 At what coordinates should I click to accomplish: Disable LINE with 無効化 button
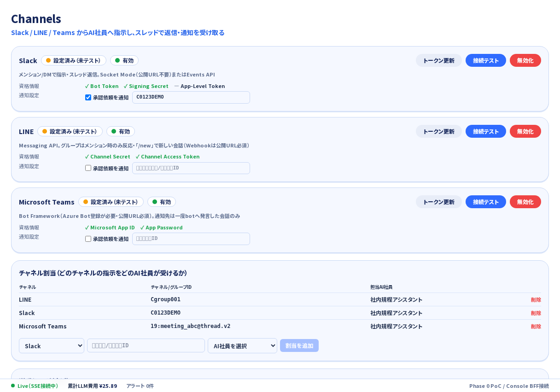point(525,131)
